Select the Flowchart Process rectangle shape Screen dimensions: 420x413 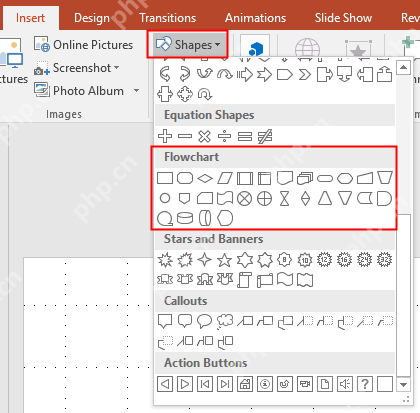point(165,178)
